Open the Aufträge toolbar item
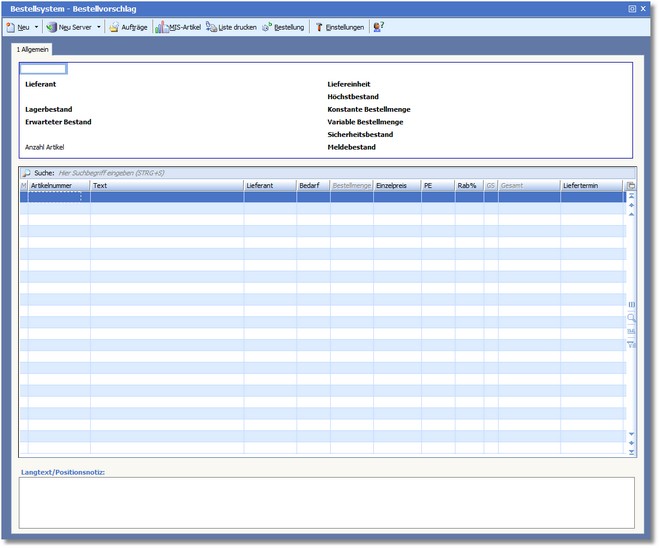Image resolution: width=659 pixels, height=548 pixels. [129, 27]
